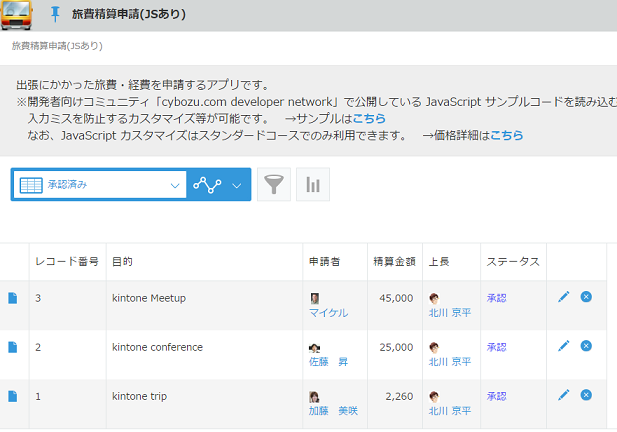This screenshot has width=617, height=432.
Task: Click the 旅費精算申請(JSあり) app title
Action: coord(129,14)
